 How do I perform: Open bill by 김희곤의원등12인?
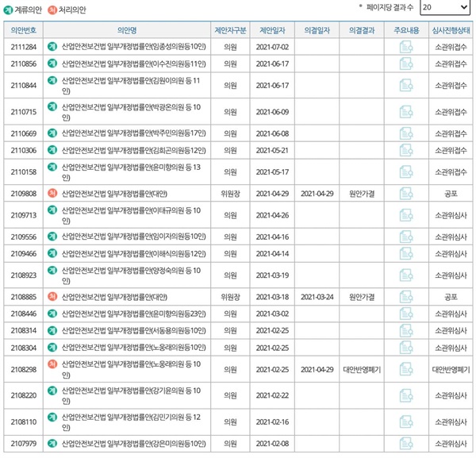tap(133, 150)
